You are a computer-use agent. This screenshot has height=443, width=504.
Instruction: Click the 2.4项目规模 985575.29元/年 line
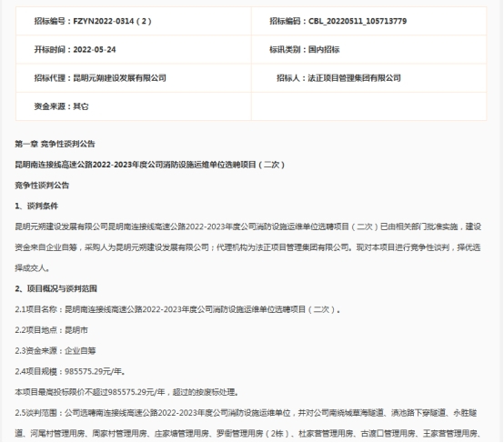click(x=70, y=372)
